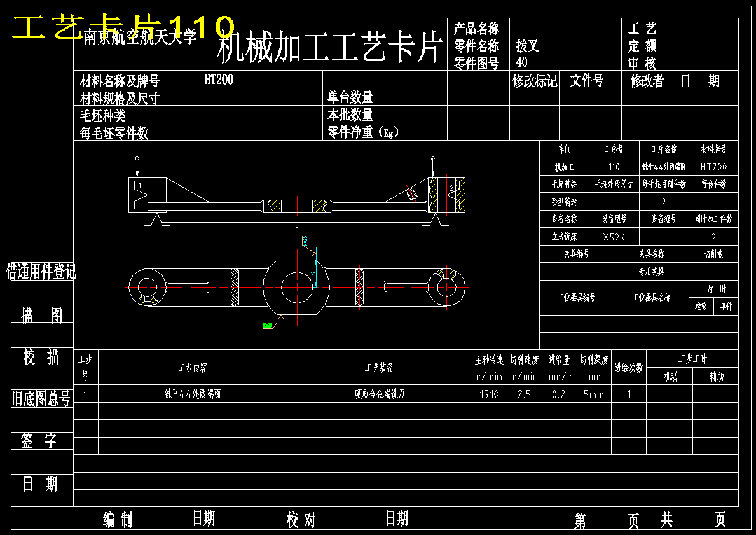
Task: Click the 切削液 header cell
Action: coord(713,254)
